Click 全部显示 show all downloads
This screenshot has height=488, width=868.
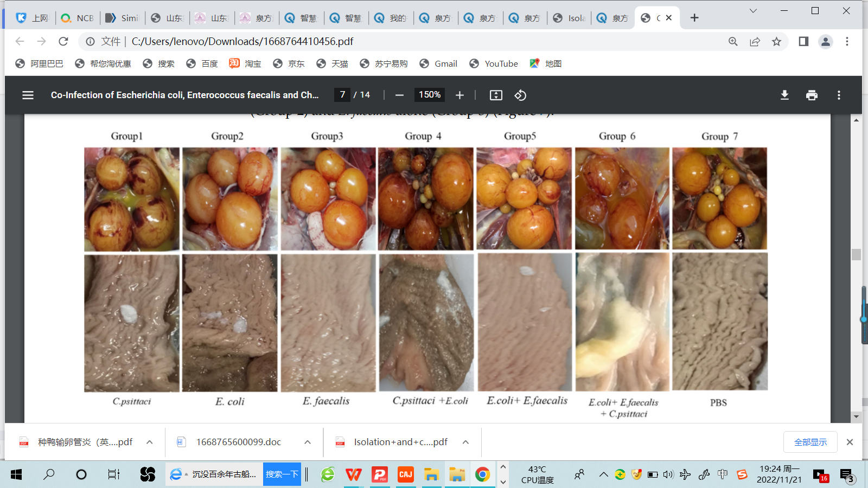click(810, 442)
